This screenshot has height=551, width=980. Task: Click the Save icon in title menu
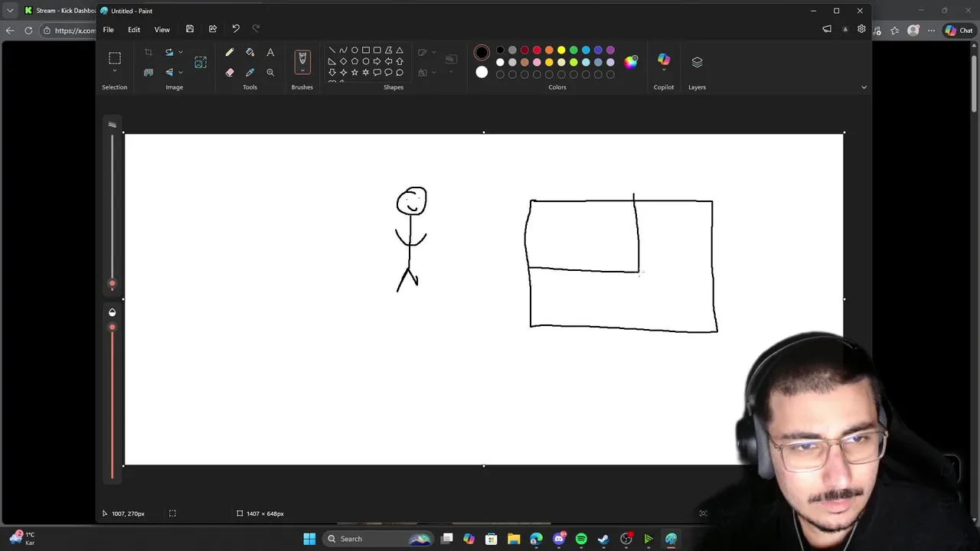coord(190,29)
